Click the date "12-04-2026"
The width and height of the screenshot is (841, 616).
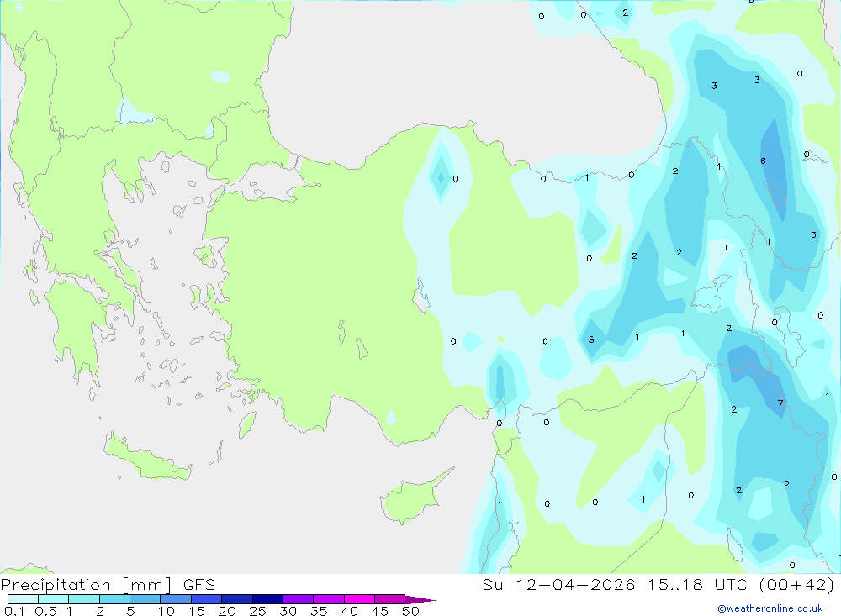point(575,584)
